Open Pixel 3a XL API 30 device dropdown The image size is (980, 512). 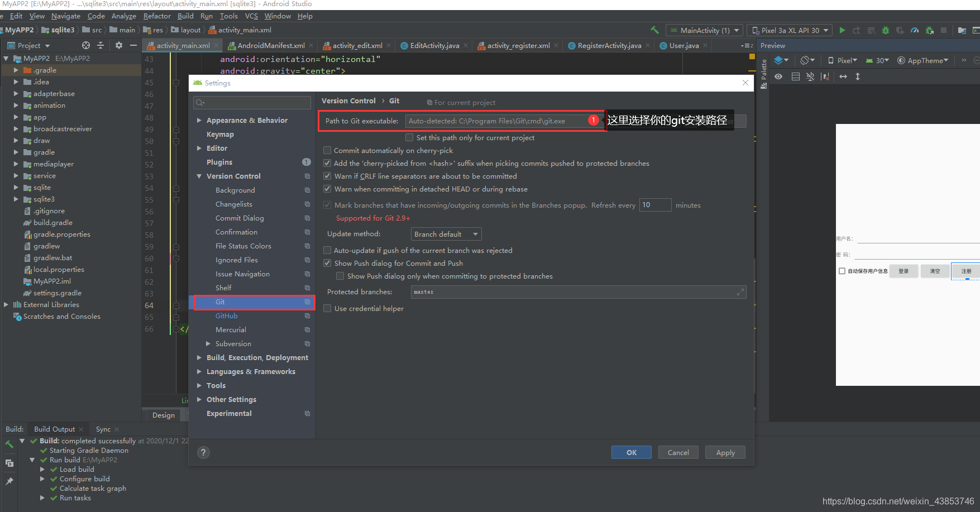tap(790, 30)
